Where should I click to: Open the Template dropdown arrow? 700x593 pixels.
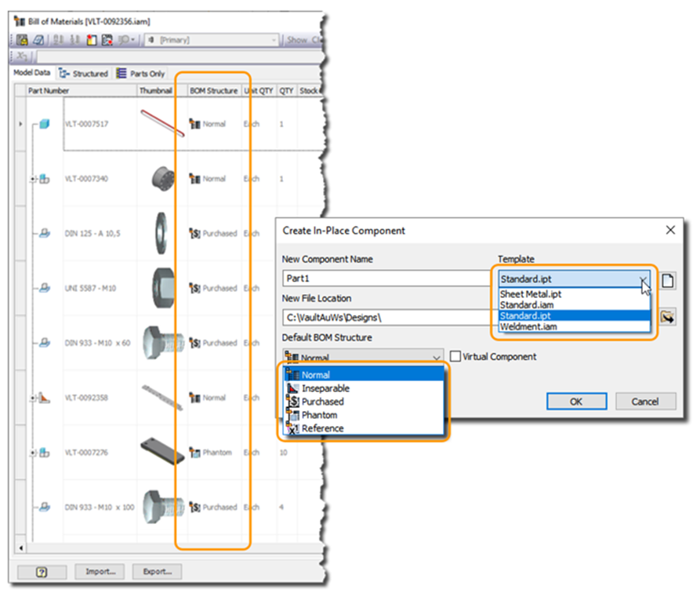[643, 279]
